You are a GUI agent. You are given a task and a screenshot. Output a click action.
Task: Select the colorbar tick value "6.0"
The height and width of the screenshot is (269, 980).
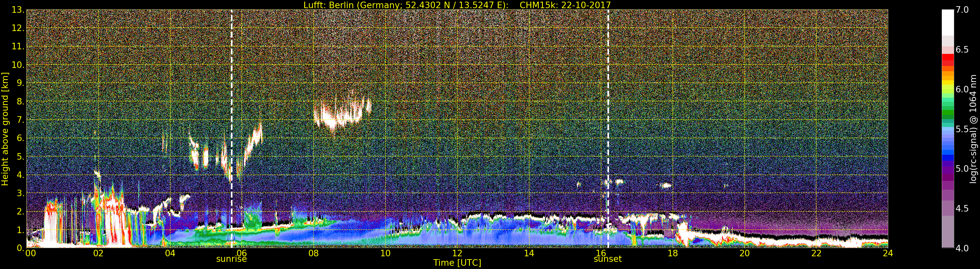click(x=962, y=89)
